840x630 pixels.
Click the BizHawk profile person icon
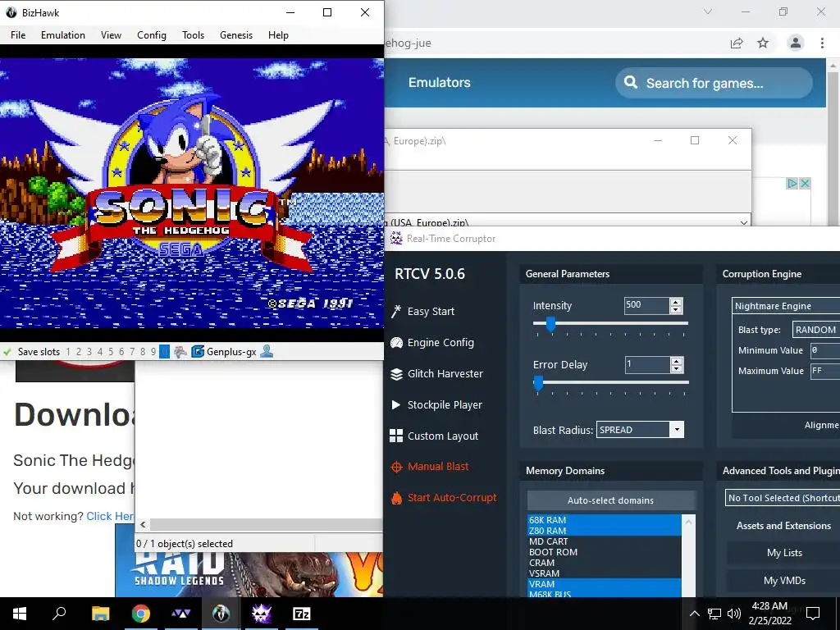[267, 351]
